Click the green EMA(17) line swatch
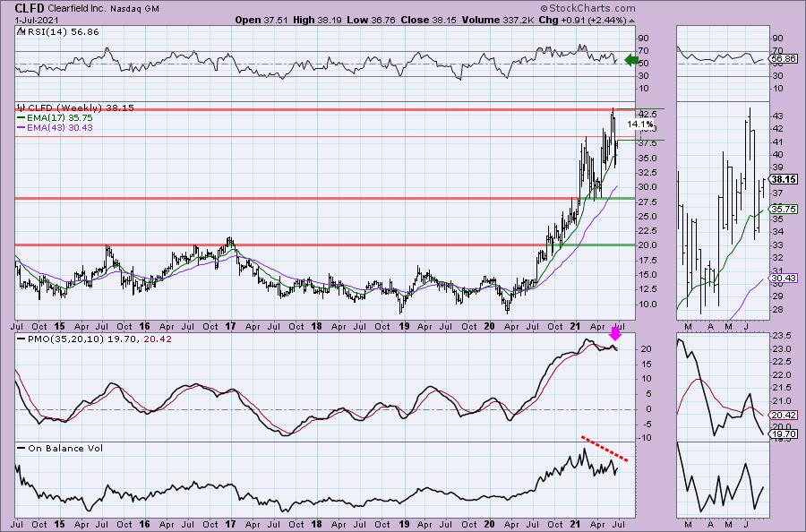 pos(21,117)
